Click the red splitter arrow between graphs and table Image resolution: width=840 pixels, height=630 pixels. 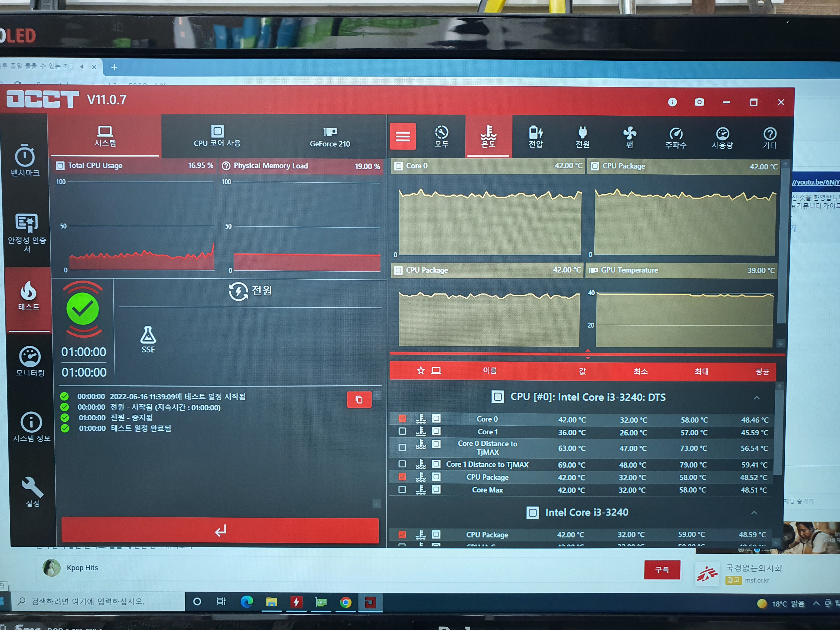[587, 354]
